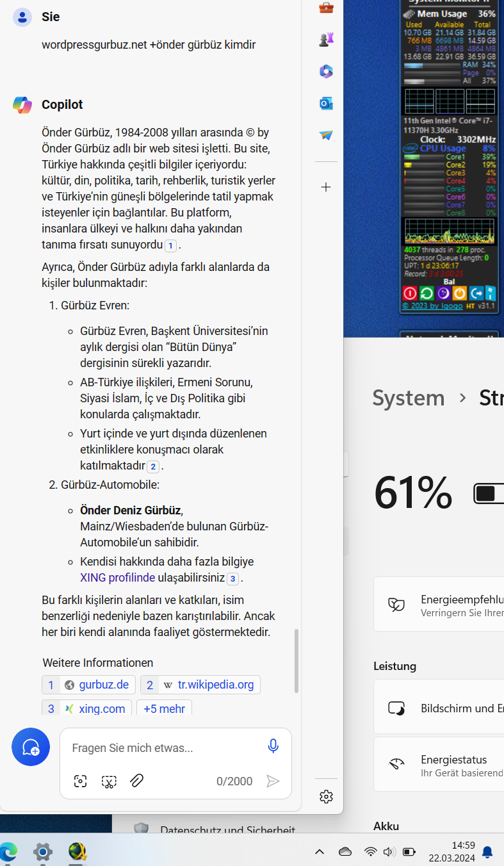Click the blue log-off arrow in System Monitor

pyautogui.click(x=476, y=293)
